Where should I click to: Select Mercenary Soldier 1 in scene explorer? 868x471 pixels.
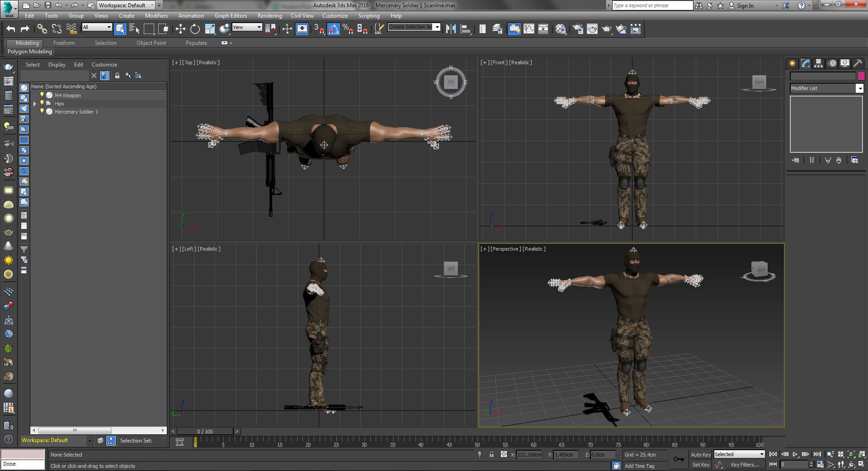coord(76,111)
